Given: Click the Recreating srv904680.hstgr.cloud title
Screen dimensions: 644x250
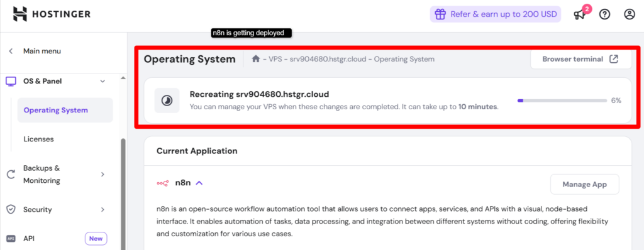Looking at the screenshot, I should 260,94.
